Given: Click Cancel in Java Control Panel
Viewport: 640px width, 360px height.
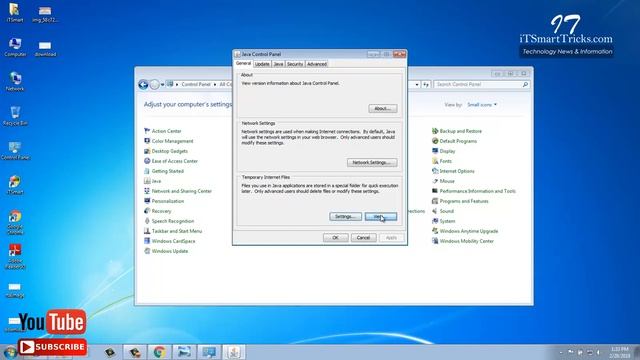Looking at the screenshot, I should [x=363, y=238].
